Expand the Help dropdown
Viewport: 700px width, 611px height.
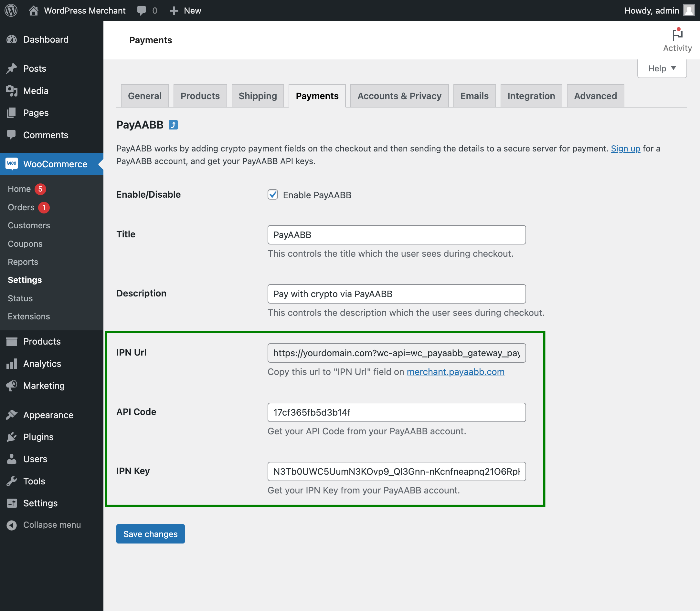[662, 68]
